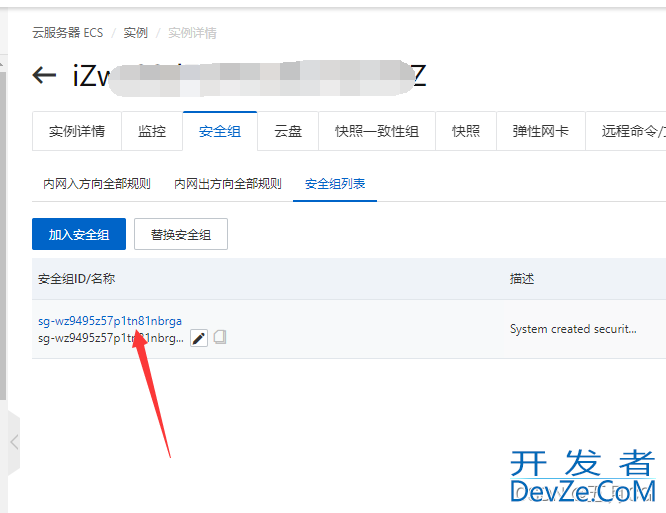This screenshot has width=666, height=513.
Task: Collapse the left sidebar with the chevron
Action: point(14,442)
